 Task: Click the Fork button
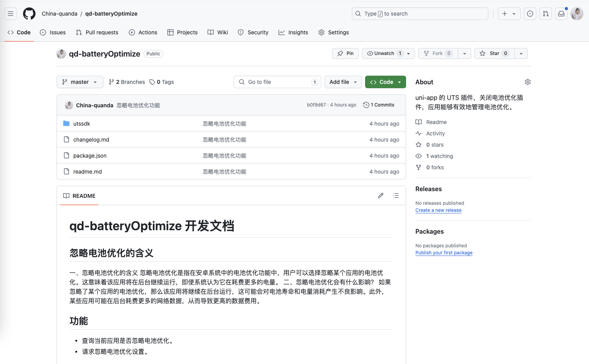pyautogui.click(x=438, y=53)
